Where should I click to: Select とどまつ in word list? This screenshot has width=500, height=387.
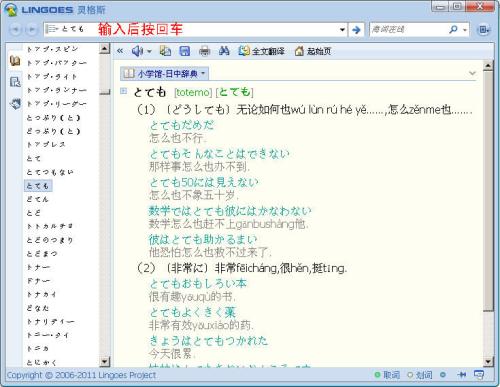(x=42, y=254)
